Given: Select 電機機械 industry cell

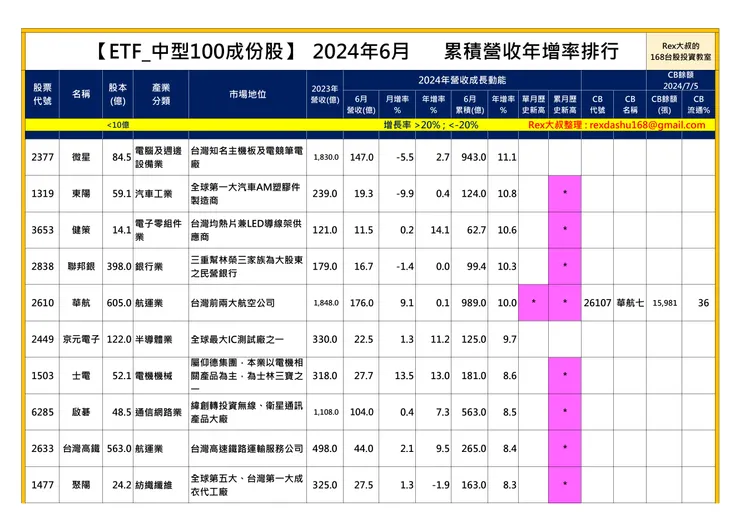Looking at the screenshot, I should click(160, 376).
